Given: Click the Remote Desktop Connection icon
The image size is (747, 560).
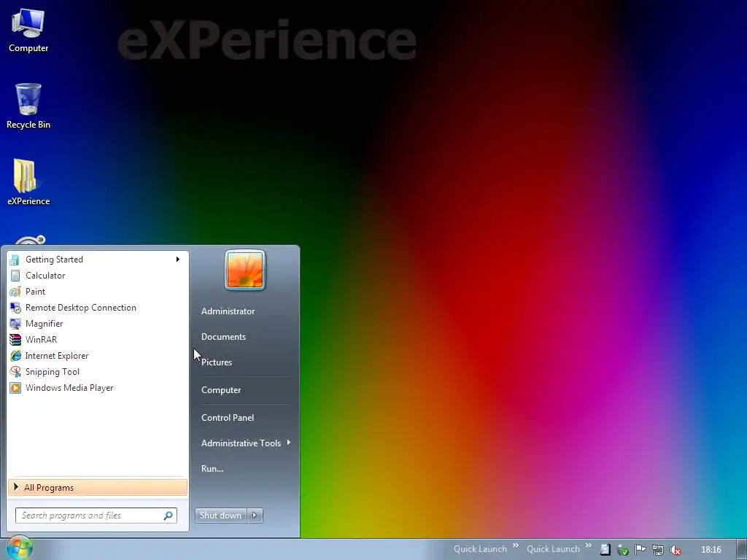Looking at the screenshot, I should 15,308.
